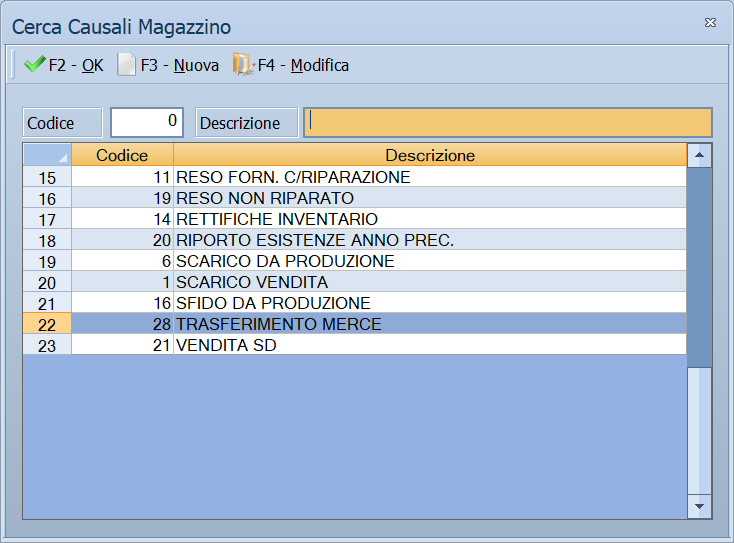734x543 pixels.
Task: Edit with F4 - Modifica label
Action: point(303,66)
